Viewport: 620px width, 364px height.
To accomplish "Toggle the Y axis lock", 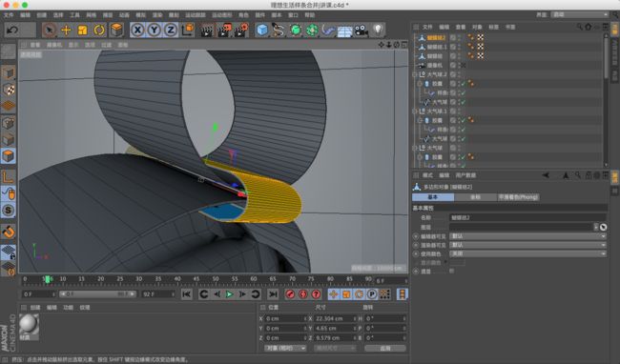I will pos(154,30).
